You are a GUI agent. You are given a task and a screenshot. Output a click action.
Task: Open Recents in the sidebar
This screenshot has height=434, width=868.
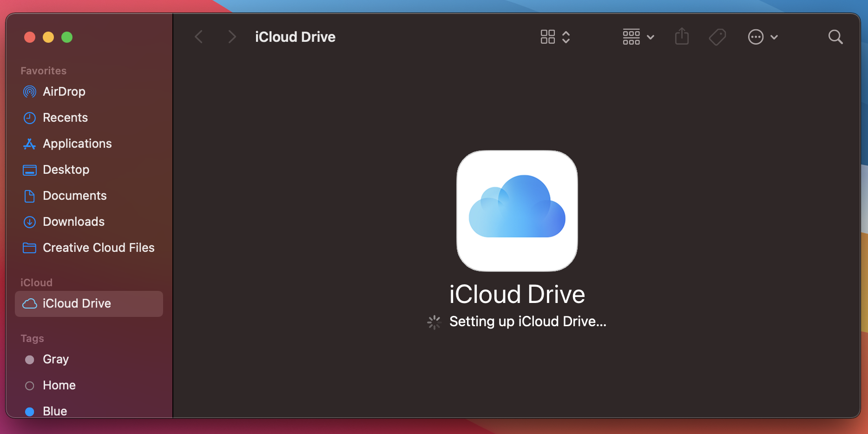[x=89, y=118]
